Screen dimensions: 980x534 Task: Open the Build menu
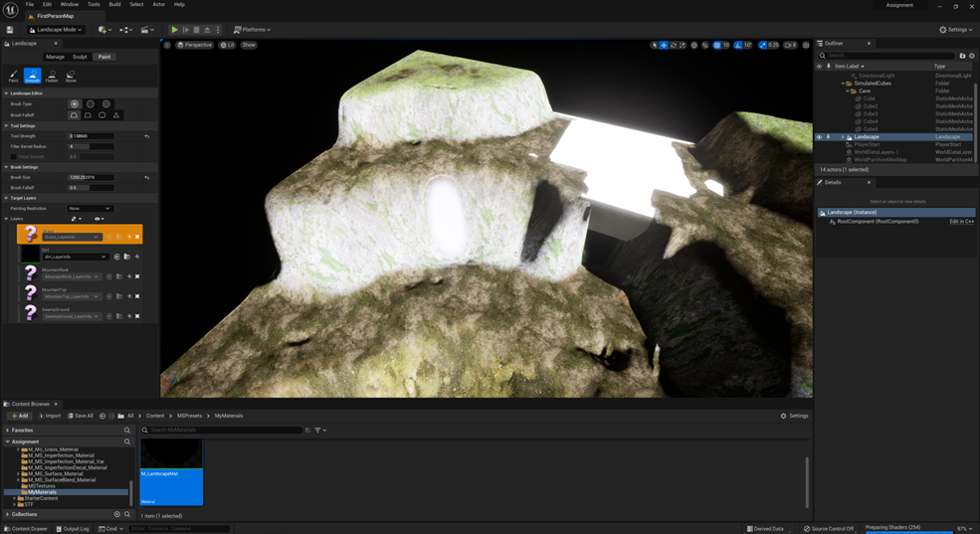coord(114,4)
